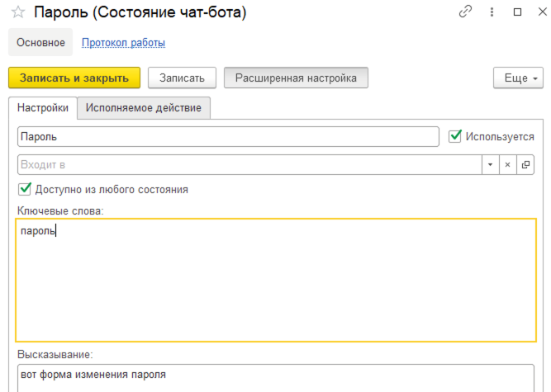Uncheck Доступно из любого состояния
The height and width of the screenshot is (392, 551).
[x=24, y=189]
